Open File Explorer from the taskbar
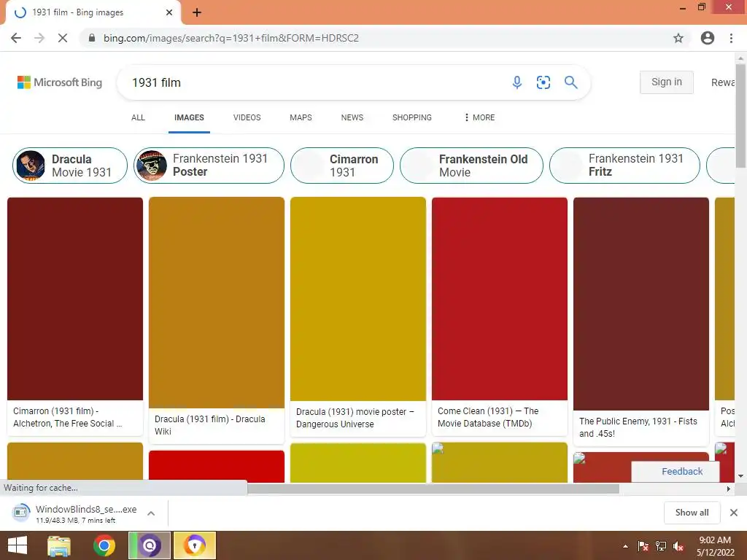Viewport: 747px width, 560px height. tap(59, 545)
